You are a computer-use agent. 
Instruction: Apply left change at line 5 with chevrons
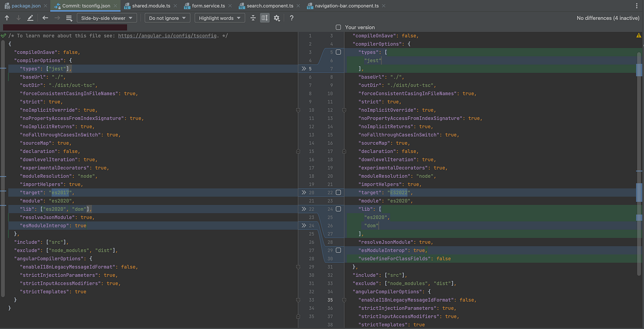coord(304,68)
